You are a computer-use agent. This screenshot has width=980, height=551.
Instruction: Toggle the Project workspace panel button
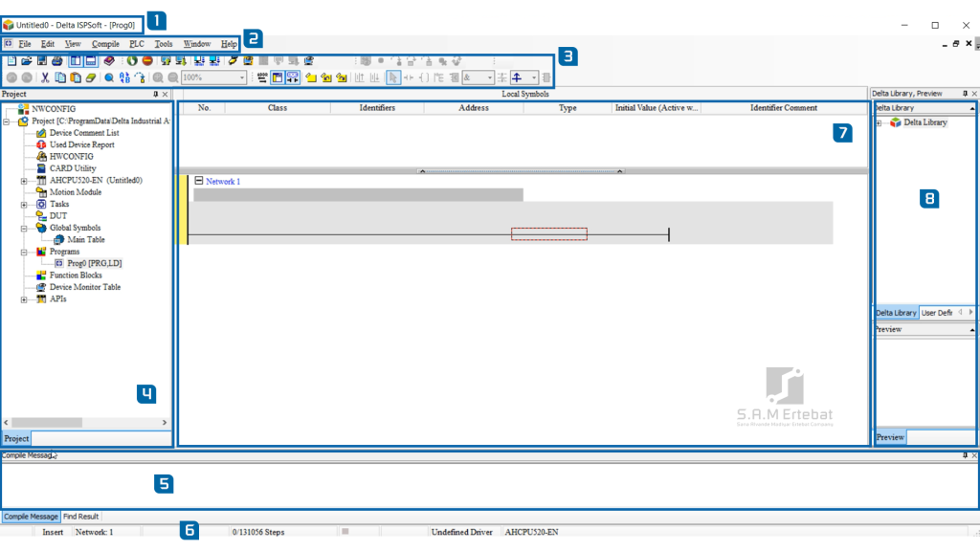[x=75, y=60]
